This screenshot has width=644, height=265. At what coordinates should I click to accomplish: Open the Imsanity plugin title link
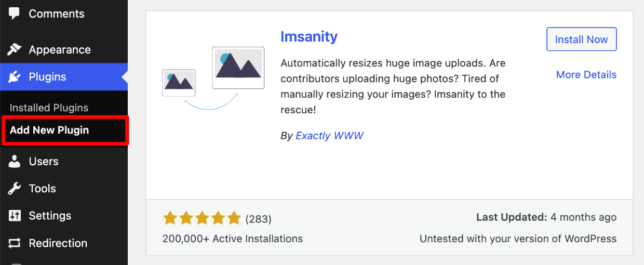(309, 36)
